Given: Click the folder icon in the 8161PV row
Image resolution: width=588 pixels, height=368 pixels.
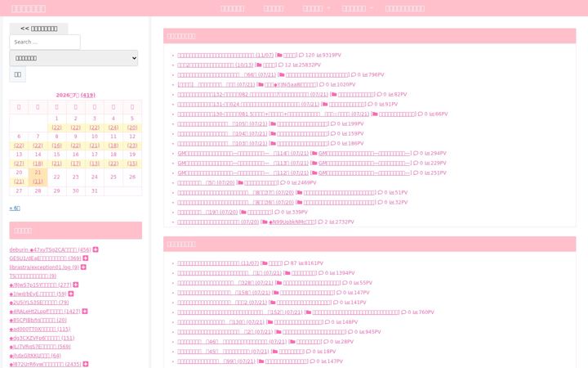Looking at the screenshot, I should 265,263.
